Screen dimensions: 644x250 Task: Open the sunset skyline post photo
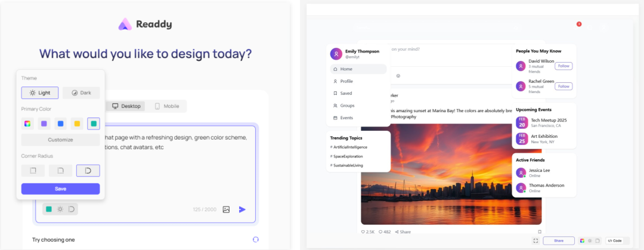(451, 174)
